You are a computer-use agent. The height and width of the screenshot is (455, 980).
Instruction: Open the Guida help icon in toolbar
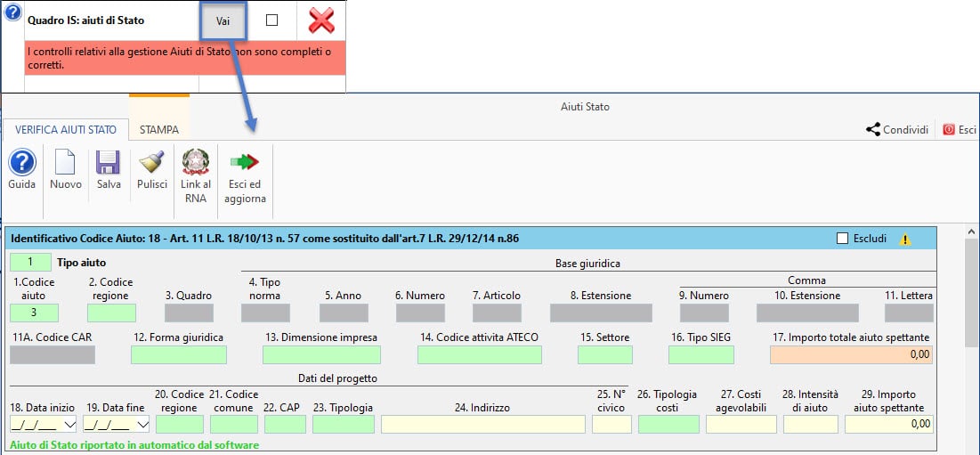point(21,165)
